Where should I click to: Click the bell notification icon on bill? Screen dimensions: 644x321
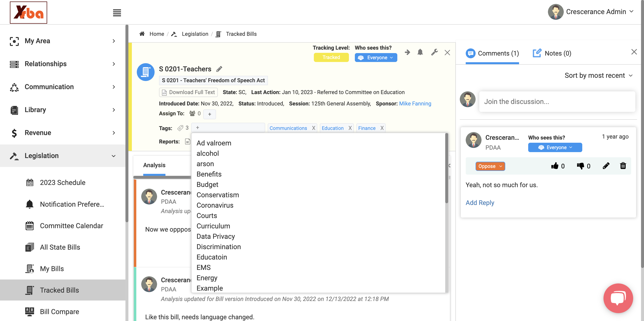click(x=420, y=52)
